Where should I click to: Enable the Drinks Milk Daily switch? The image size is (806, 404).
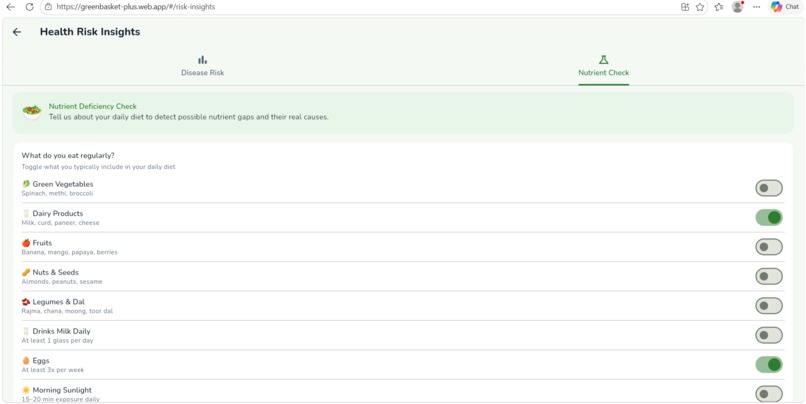[769, 335]
